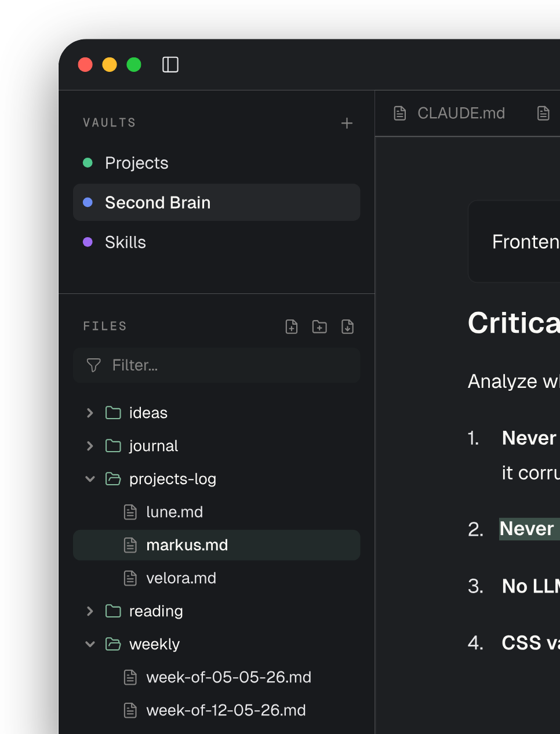Expand the journal folder chevron
The width and height of the screenshot is (560, 734).
pos(90,446)
